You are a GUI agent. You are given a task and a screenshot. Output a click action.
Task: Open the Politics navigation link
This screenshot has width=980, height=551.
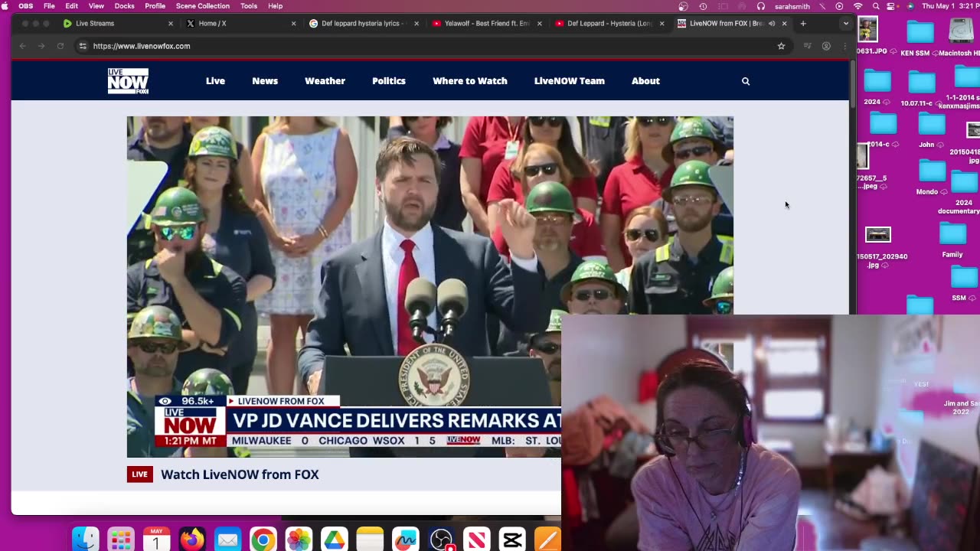point(389,81)
